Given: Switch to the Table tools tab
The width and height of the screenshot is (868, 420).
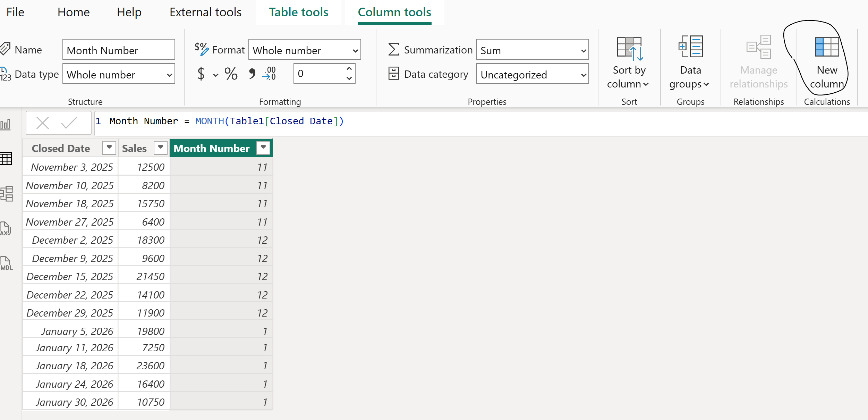Looking at the screenshot, I should pyautogui.click(x=299, y=12).
